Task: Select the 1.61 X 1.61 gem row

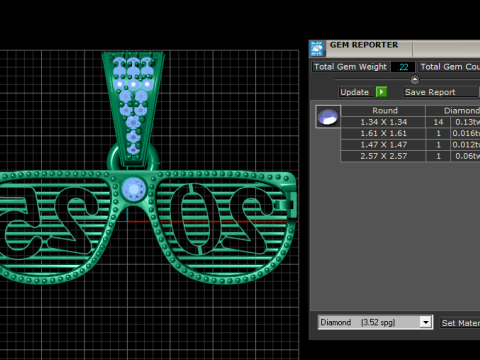Action: [x=410, y=133]
